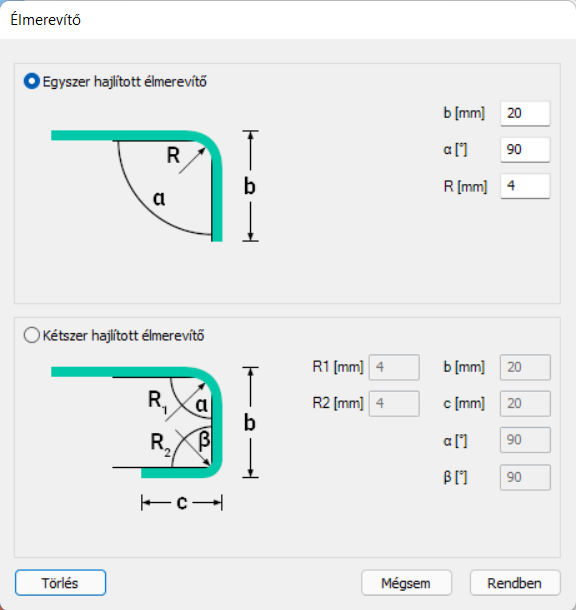The image size is (576, 610).
Task: Click the R [mm] field showing 4
Action: coord(525,186)
